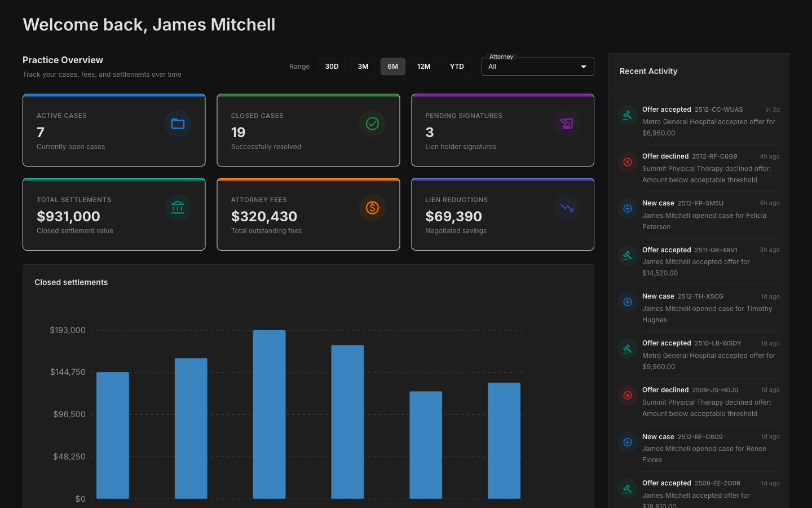Click the dollar coin icon on Attorney Fees card
Viewport: 812px width, 508px height.
[x=372, y=208]
